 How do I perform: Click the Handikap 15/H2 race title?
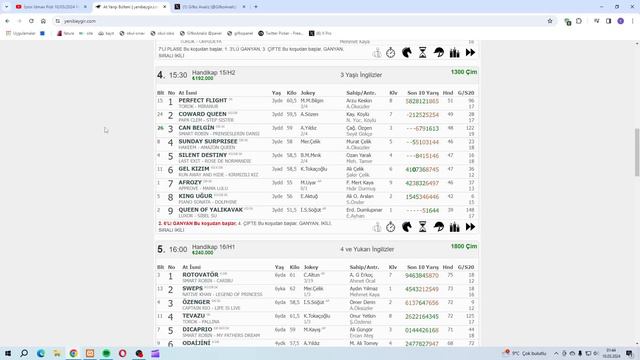click(213, 73)
